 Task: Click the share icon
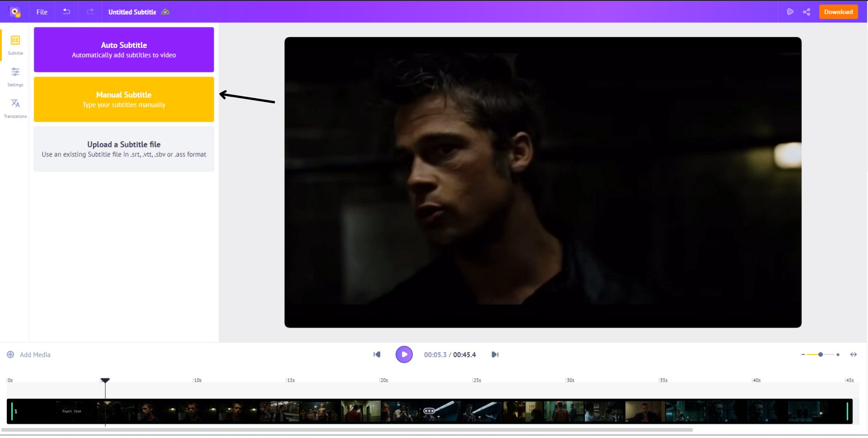point(806,12)
